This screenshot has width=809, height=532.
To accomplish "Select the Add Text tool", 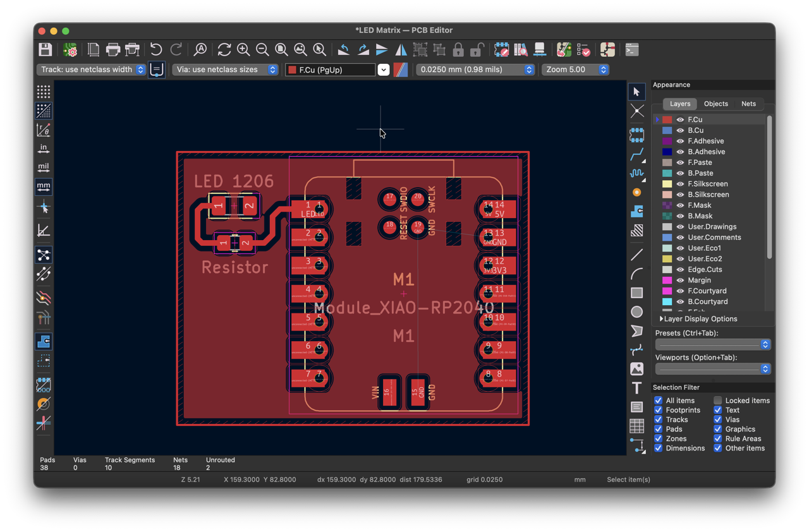I will (x=636, y=387).
